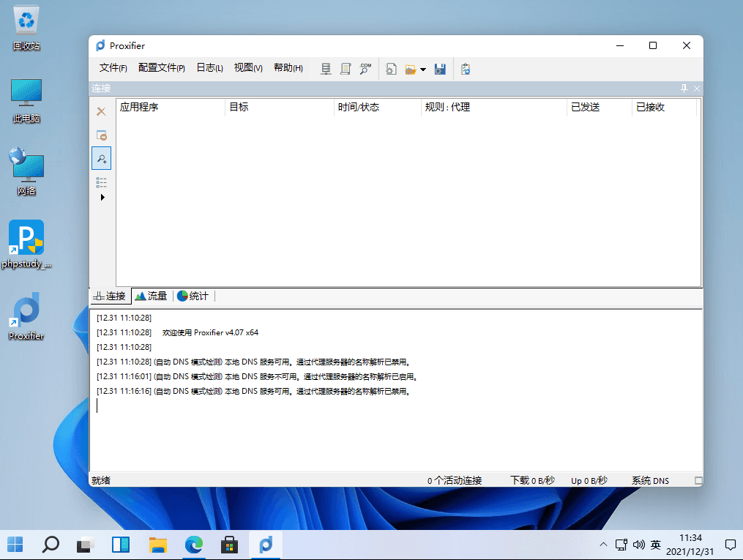Open the 配置文件(P) menu

coord(162,68)
